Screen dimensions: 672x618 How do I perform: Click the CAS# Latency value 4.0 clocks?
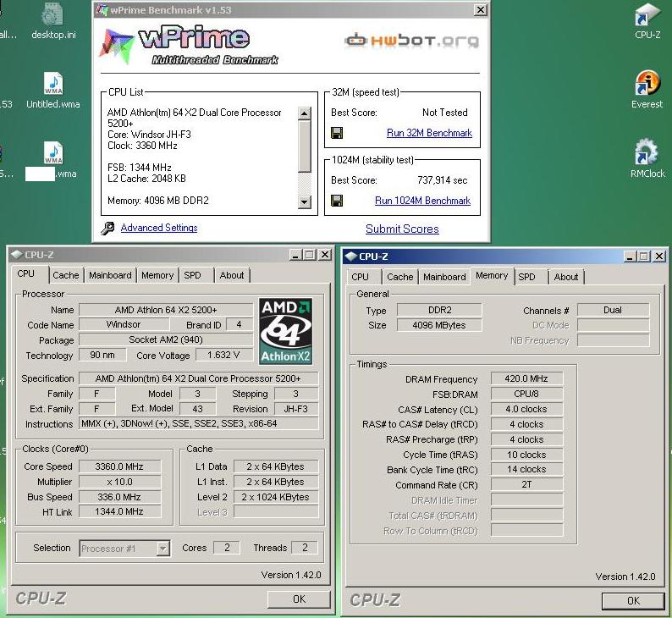[x=526, y=409]
